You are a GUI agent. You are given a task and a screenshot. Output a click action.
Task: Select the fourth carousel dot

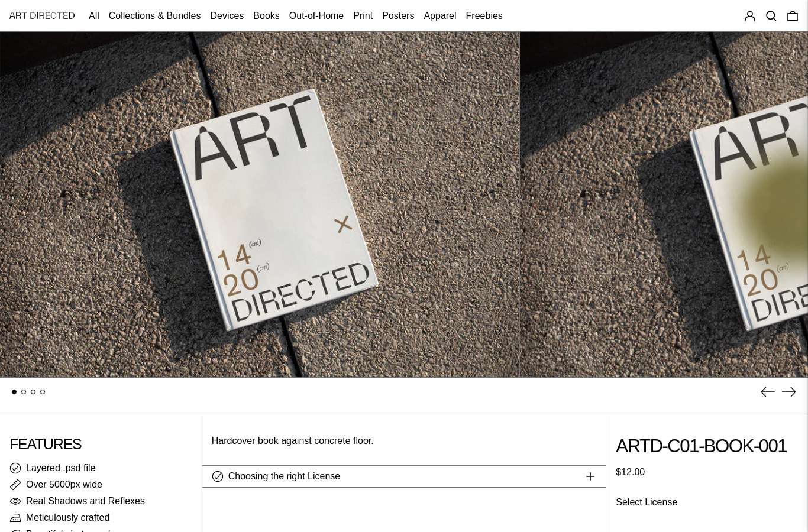(x=43, y=392)
